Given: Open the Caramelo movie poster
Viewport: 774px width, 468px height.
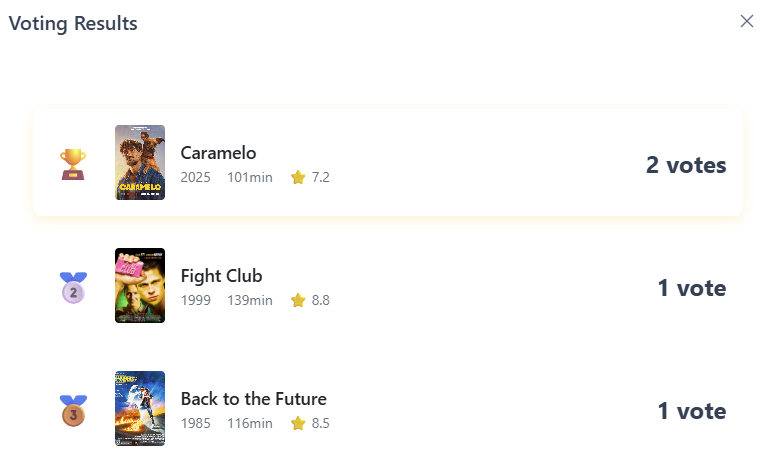Looking at the screenshot, I should click(x=140, y=162).
